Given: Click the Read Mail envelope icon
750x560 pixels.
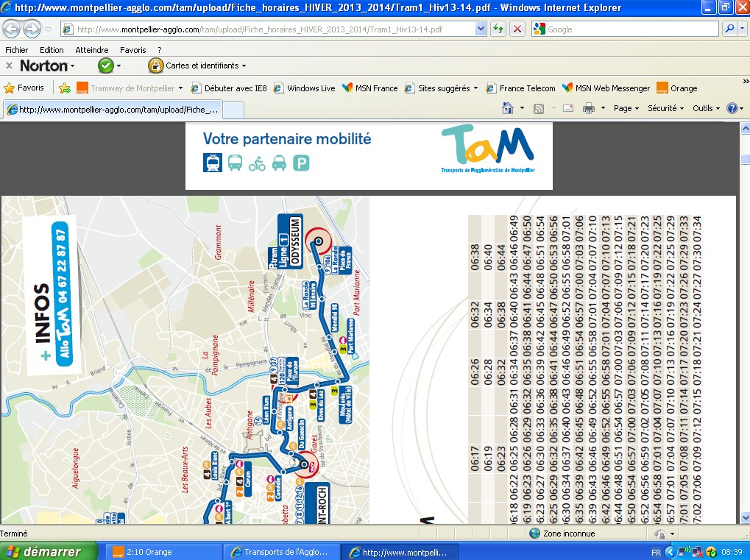Looking at the screenshot, I should tap(567, 108).
